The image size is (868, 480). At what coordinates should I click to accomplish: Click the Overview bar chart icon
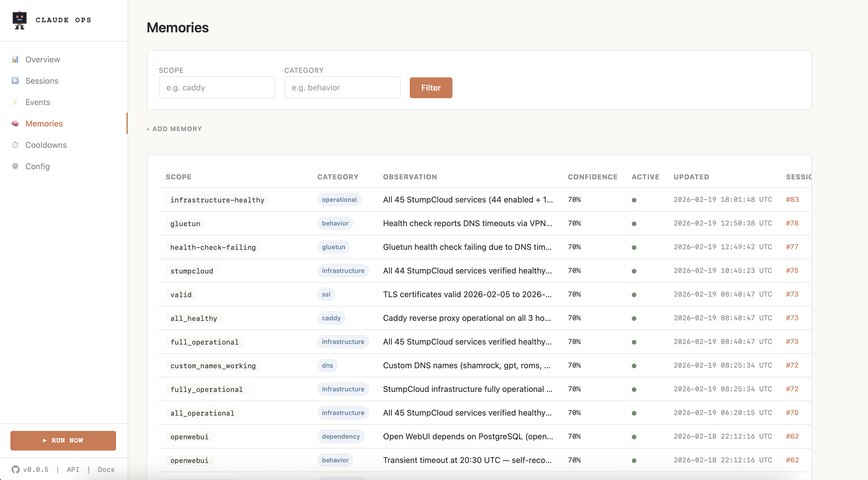point(15,59)
